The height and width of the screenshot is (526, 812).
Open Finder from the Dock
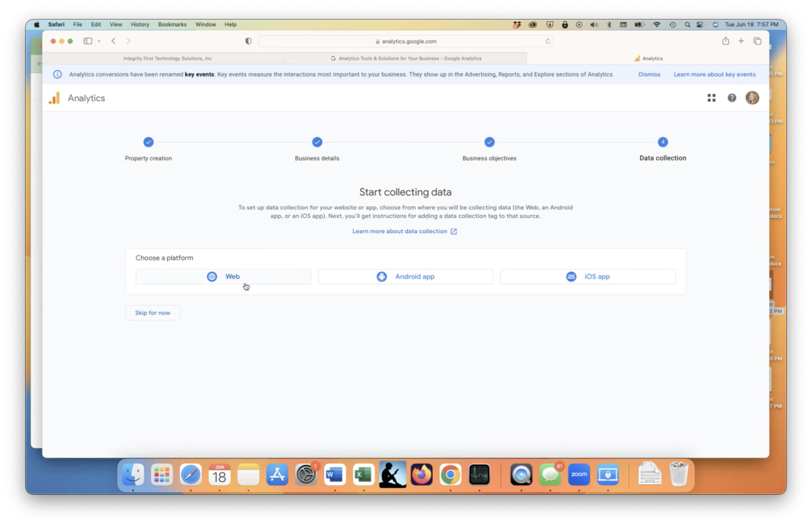point(133,475)
